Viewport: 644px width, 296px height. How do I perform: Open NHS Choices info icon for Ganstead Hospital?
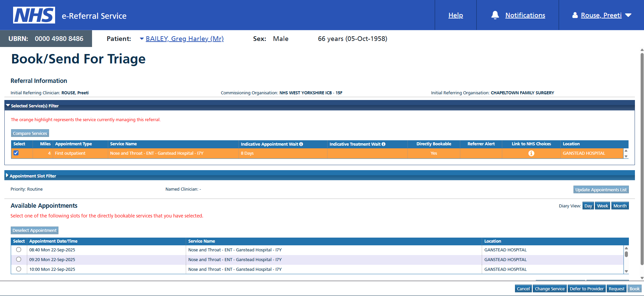pos(531,153)
